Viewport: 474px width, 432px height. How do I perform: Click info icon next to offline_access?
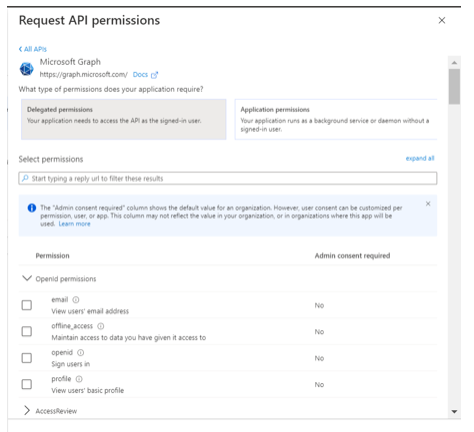pos(101,326)
